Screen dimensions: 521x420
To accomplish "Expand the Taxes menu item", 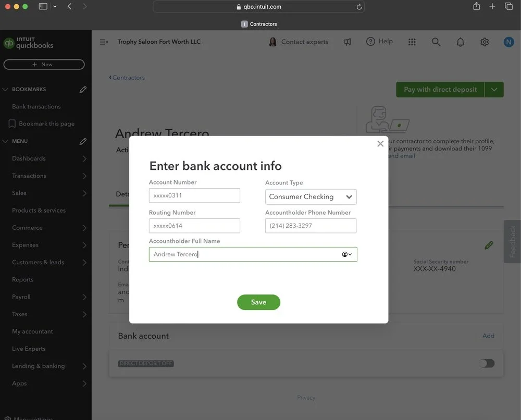I will 84,314.
